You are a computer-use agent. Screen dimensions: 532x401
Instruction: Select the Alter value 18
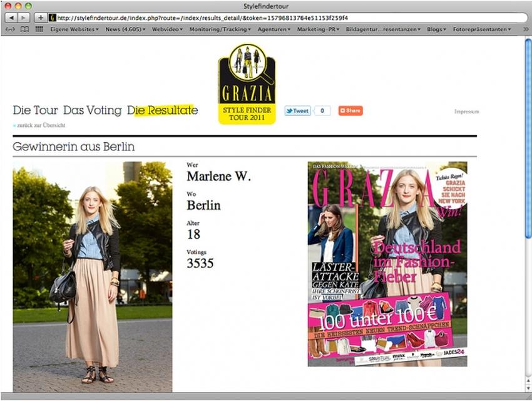point(193,234)
